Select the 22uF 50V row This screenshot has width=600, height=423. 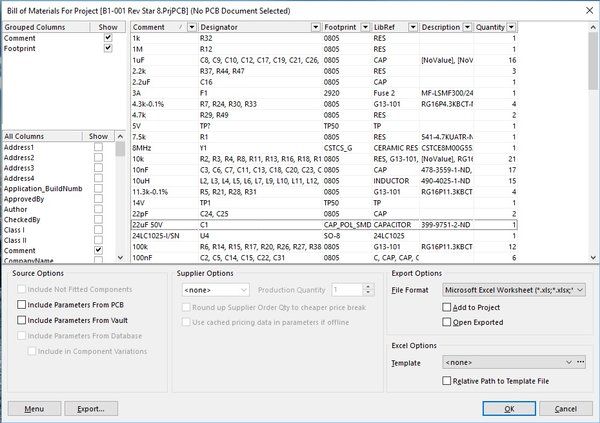point(324,225)
